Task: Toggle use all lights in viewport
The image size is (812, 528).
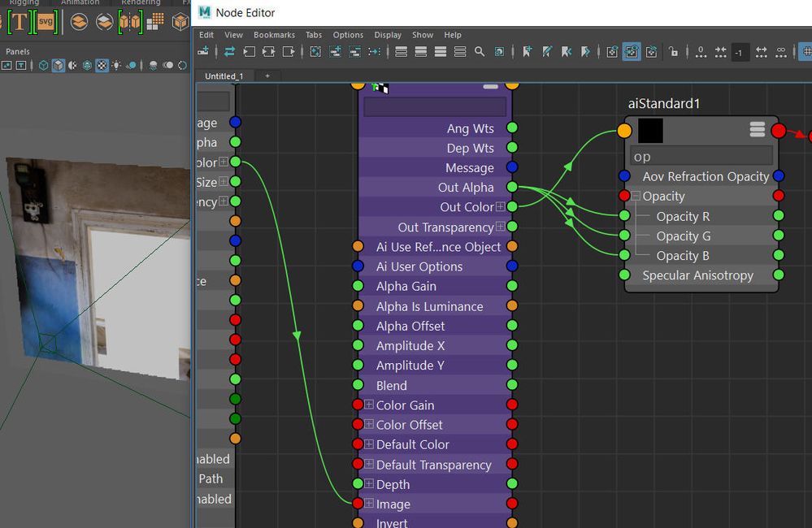Action: (x=116, y=65)
